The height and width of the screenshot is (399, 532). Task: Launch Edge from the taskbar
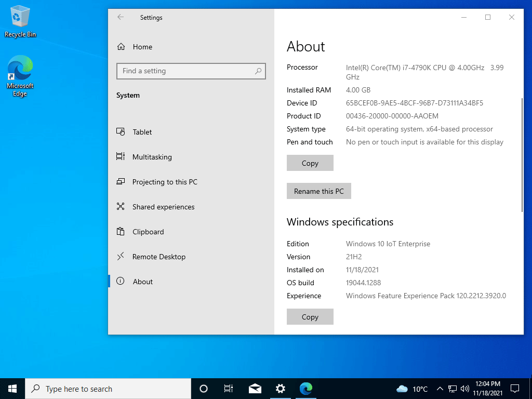click(306, 389)
